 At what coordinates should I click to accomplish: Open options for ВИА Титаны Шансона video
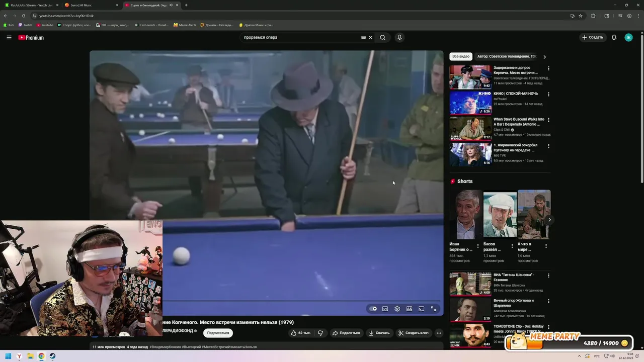(548, 276)
